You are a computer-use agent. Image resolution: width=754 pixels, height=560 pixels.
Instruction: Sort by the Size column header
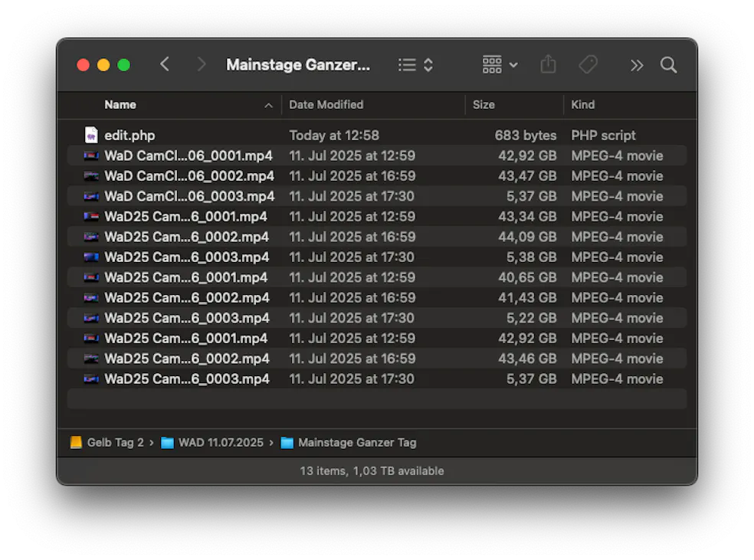point(484,105)
